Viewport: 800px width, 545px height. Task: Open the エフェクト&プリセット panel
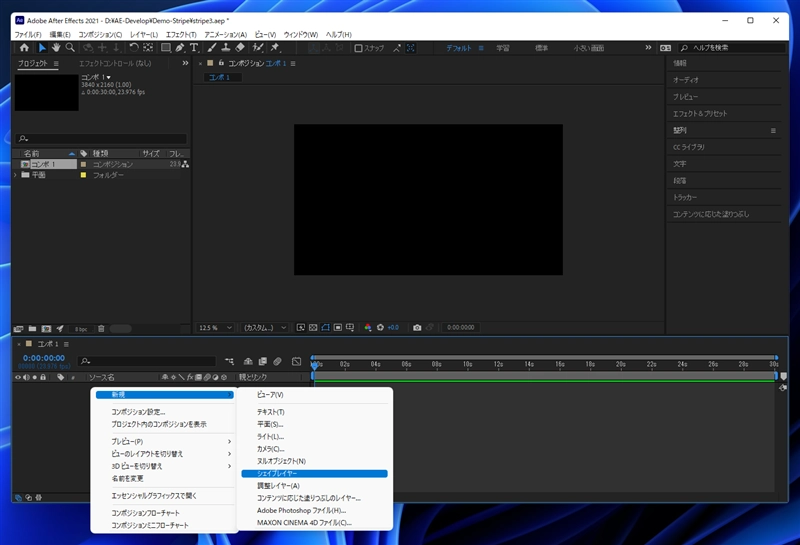tap(699, 113)
